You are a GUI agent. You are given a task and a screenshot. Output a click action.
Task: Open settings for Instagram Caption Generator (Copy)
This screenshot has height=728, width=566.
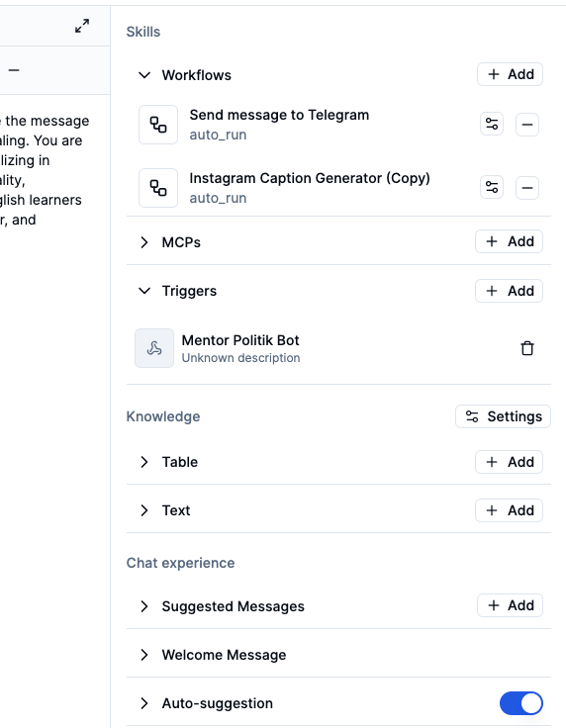pyautogui.click(x=492, y=188)
